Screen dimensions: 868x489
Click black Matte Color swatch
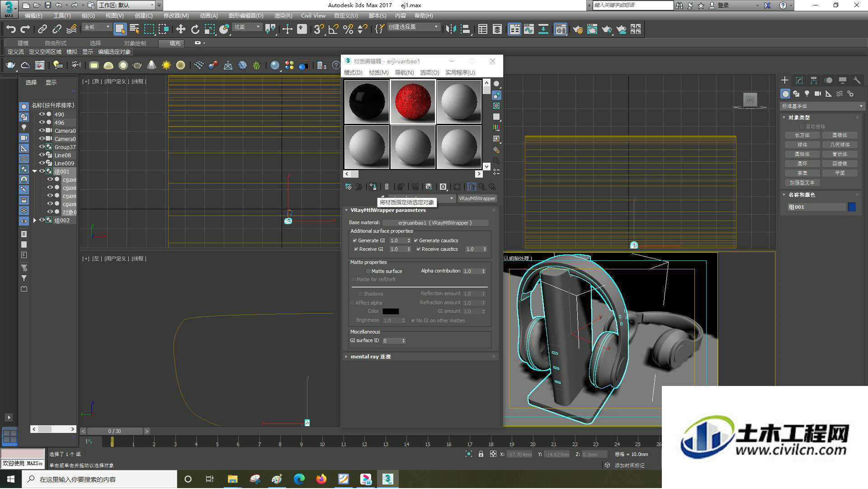[391, 312]
